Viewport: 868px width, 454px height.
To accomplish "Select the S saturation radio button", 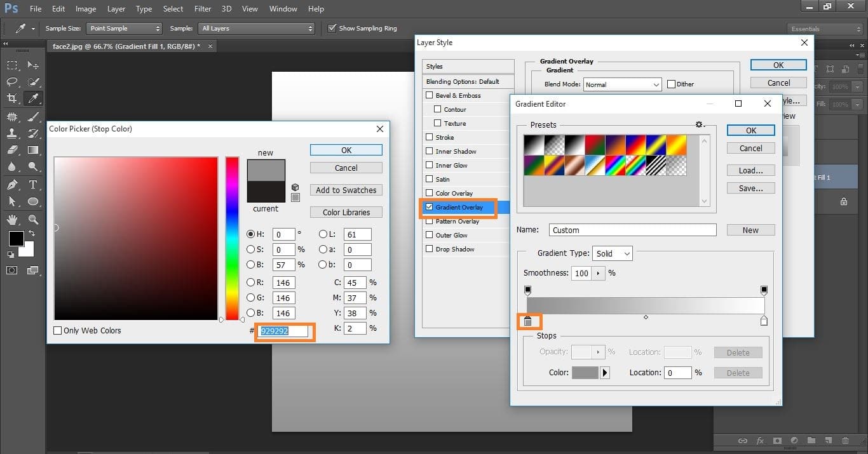I will pos(250,250).
